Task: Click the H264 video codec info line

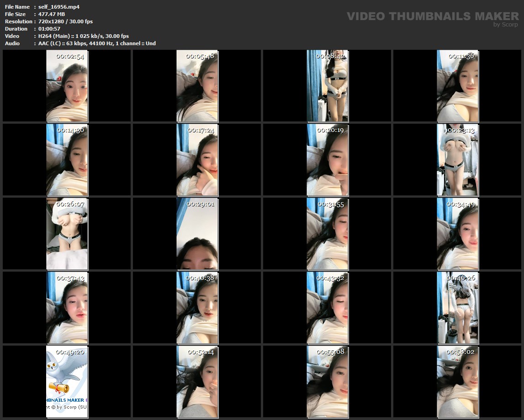Action: click(x=83, y=36)
